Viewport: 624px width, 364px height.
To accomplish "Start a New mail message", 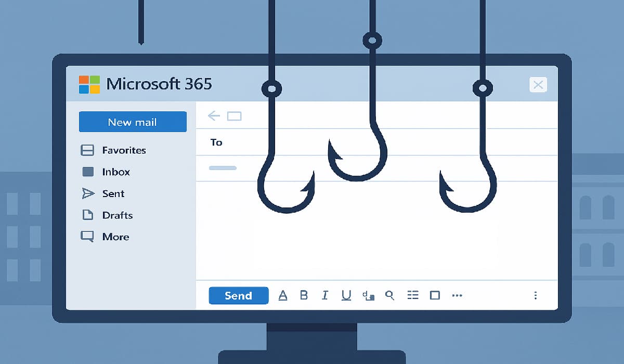I will (133, 122).
